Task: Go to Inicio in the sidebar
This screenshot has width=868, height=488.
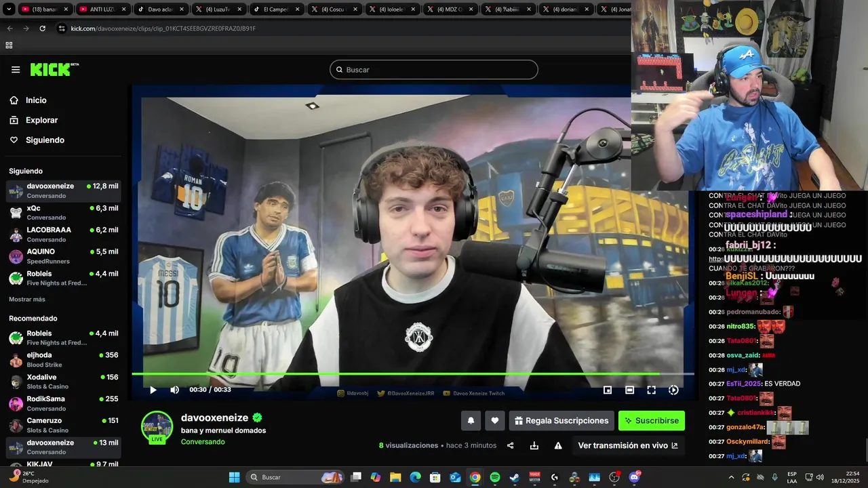Action: (x=36, y=100)
